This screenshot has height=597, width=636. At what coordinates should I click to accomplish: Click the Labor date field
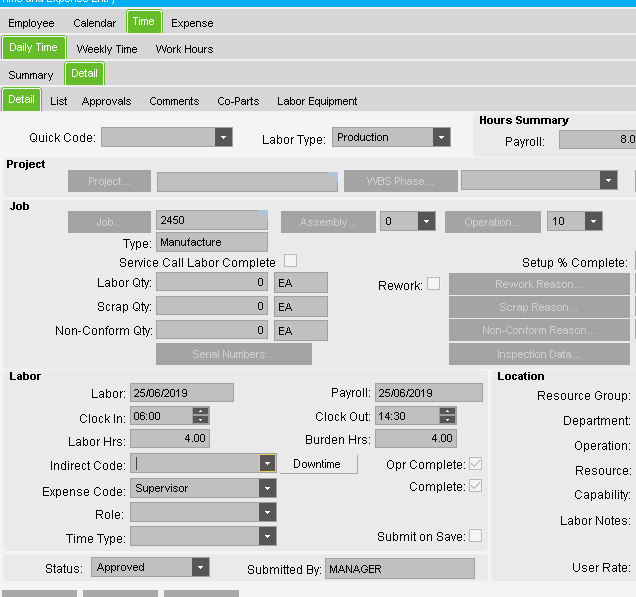pos(182,393)
